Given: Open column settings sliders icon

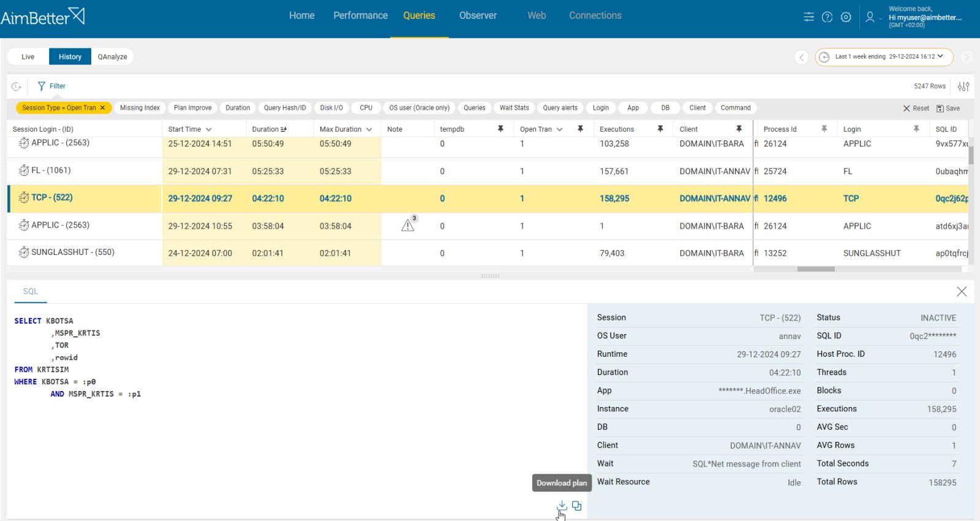Looking at the screenshot, I should pos(963,86).
